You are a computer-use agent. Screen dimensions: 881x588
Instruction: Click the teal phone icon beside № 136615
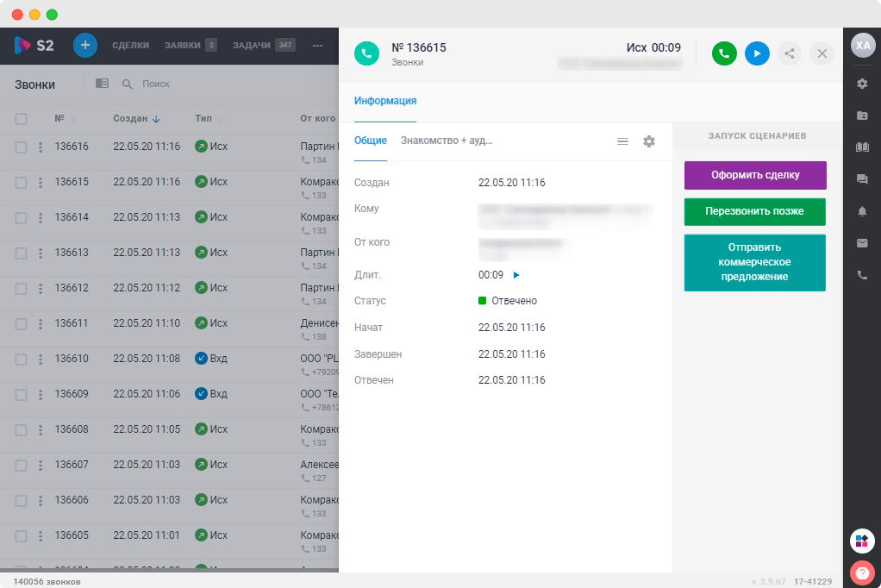click(366, 53)
